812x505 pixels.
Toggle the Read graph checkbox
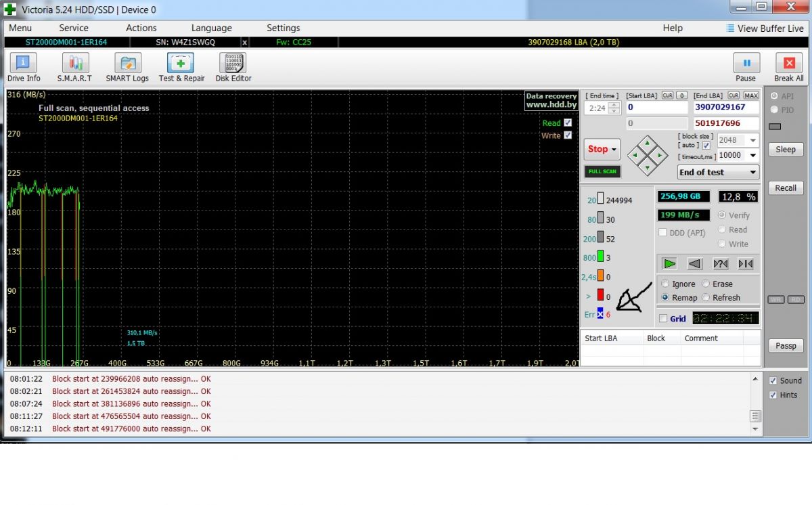point(568,123)
